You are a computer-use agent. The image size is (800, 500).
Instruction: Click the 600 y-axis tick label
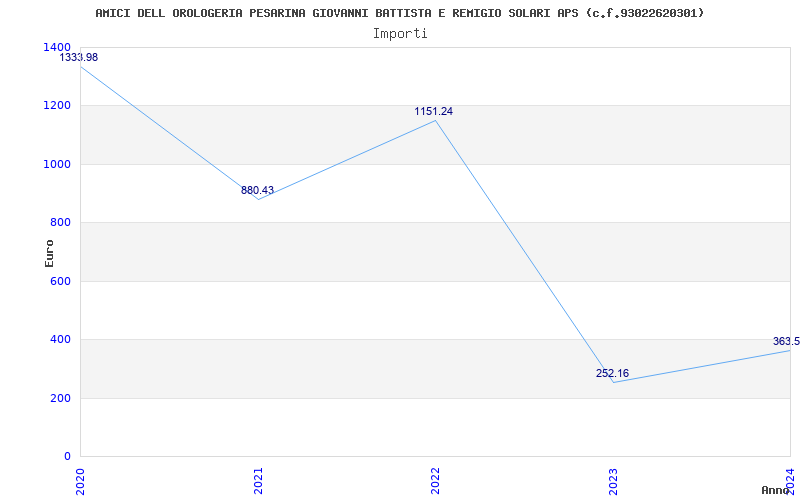tap(61, 281)
